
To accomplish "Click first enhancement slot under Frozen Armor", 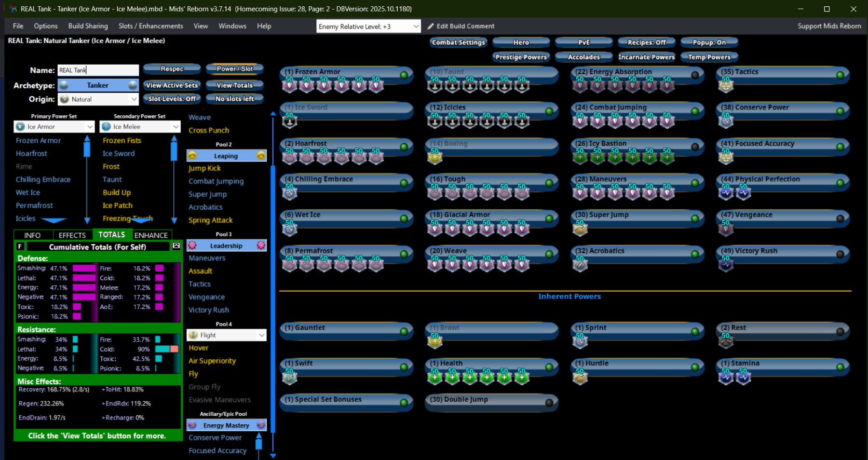I will 289,86.
